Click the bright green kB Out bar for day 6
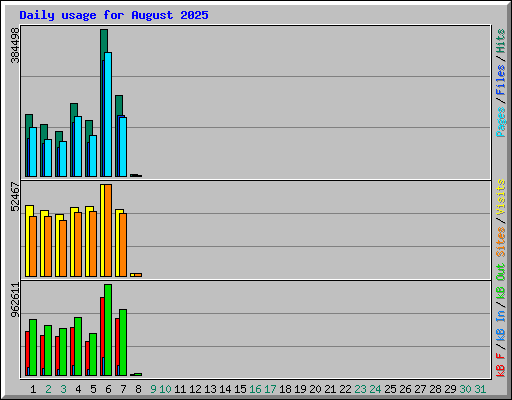512x400 pixels. tap(108, 330)
